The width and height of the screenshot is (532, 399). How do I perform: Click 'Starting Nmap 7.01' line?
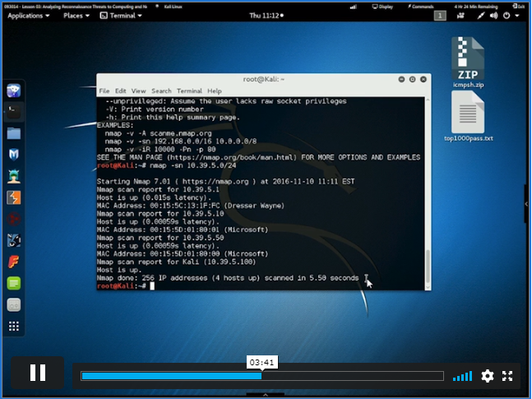[225, 181]
